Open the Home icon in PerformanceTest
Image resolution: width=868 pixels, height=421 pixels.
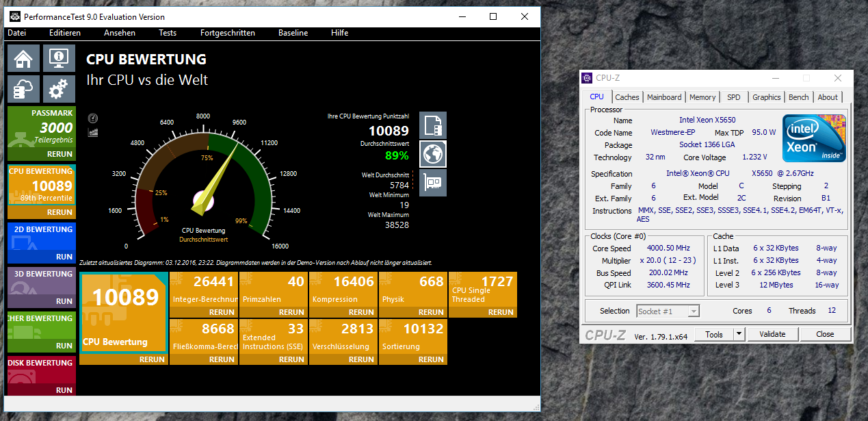pyautogui.click(x=23, y=59)
